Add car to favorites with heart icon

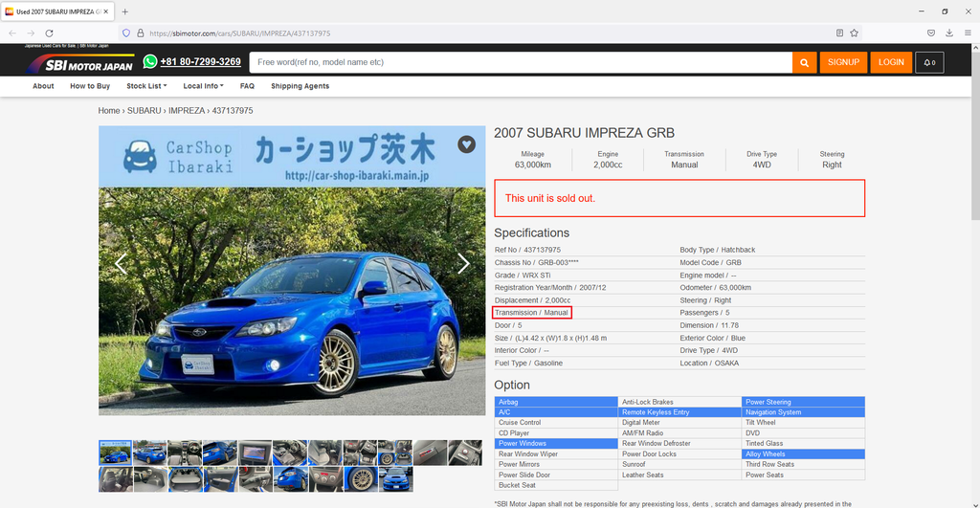[466, 144]
